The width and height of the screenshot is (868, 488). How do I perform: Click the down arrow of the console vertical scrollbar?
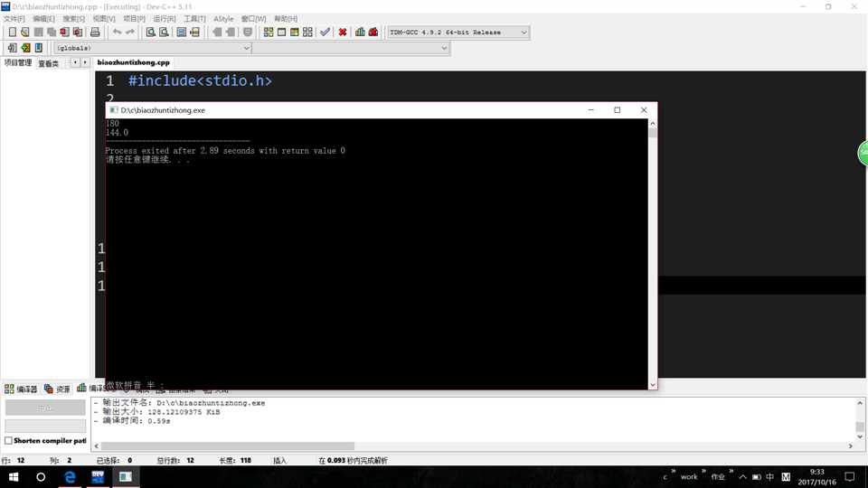click(x=653, y=385)
